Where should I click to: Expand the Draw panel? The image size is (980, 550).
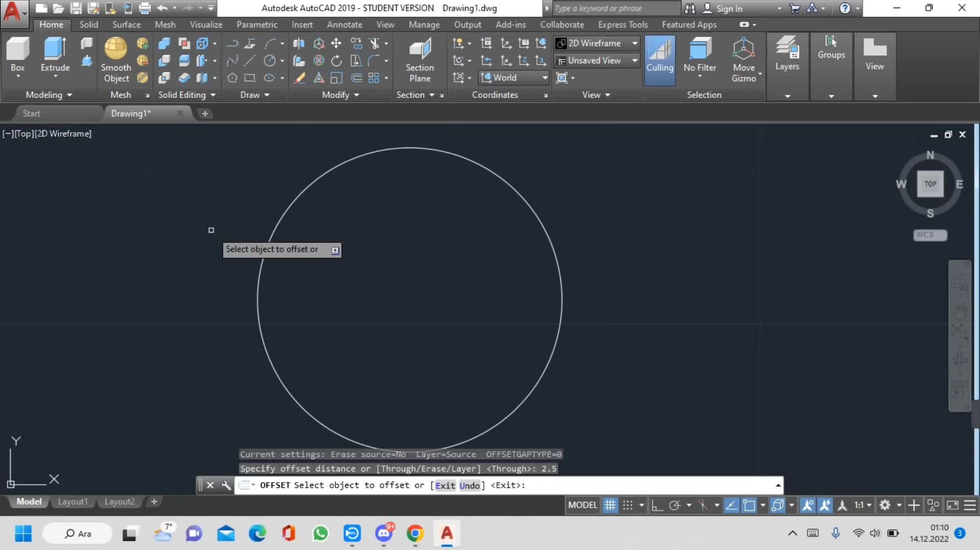pos(255,95)
